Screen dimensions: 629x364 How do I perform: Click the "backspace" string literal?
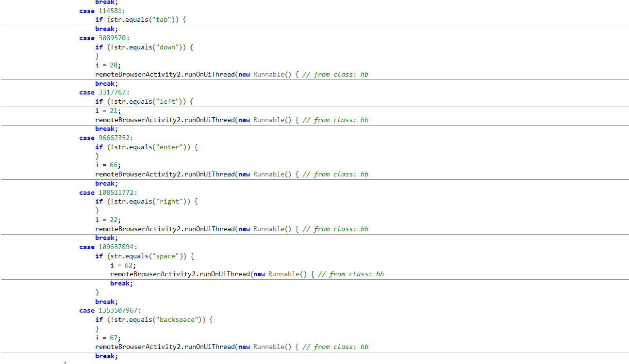pos(177,319)
